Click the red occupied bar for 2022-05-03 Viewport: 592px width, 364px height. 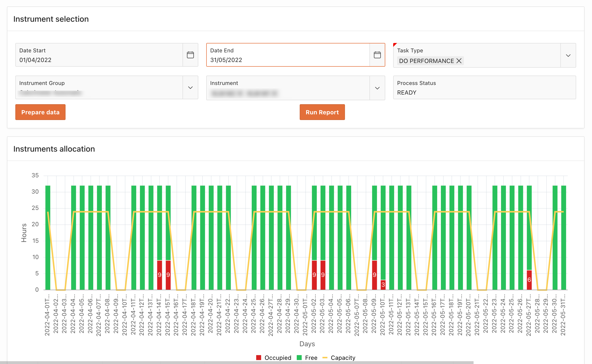tap(323, 275)
